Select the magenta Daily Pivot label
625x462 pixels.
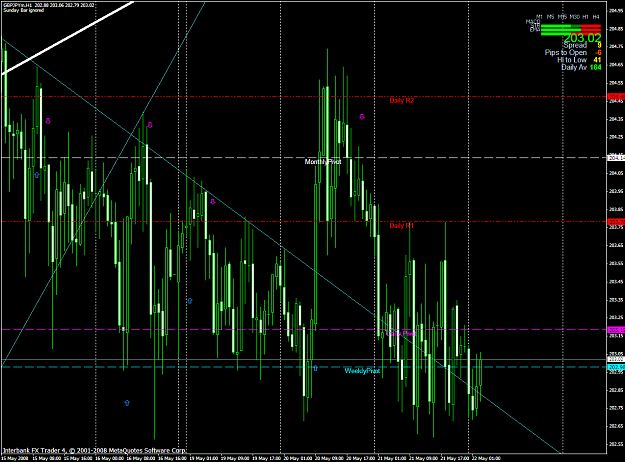[401, 333]
